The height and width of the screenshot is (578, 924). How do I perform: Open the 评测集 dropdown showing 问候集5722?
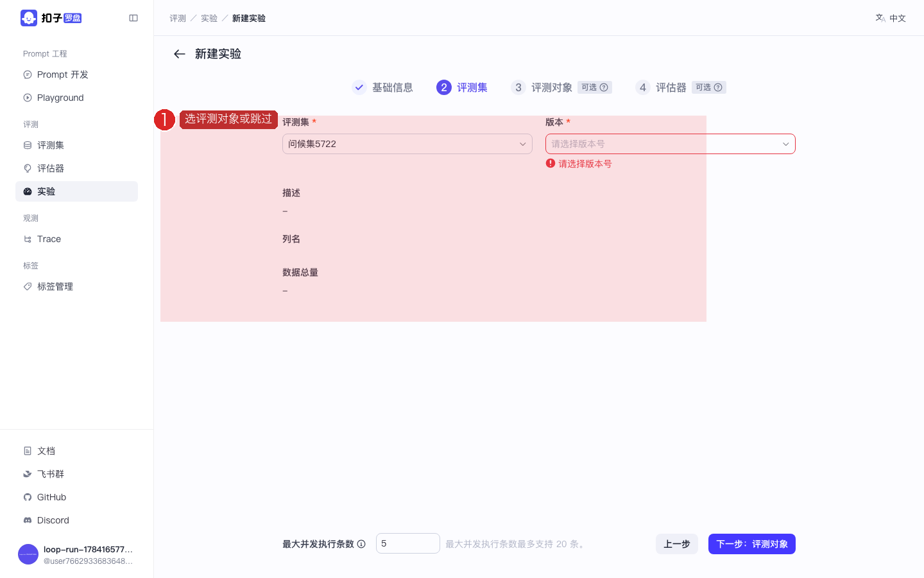407,144
